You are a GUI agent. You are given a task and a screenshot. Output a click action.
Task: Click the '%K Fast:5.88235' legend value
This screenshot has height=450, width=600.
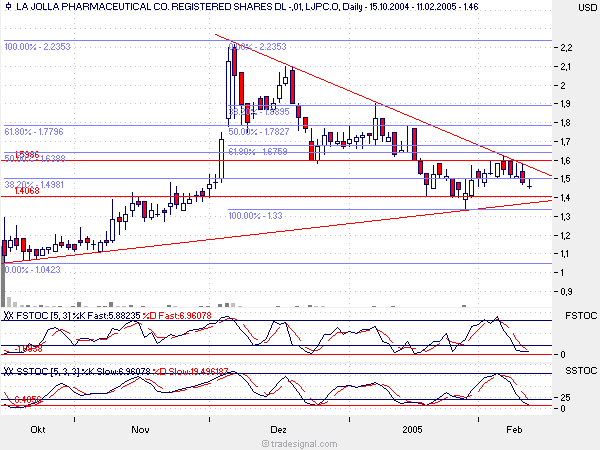tap(106, 316)
